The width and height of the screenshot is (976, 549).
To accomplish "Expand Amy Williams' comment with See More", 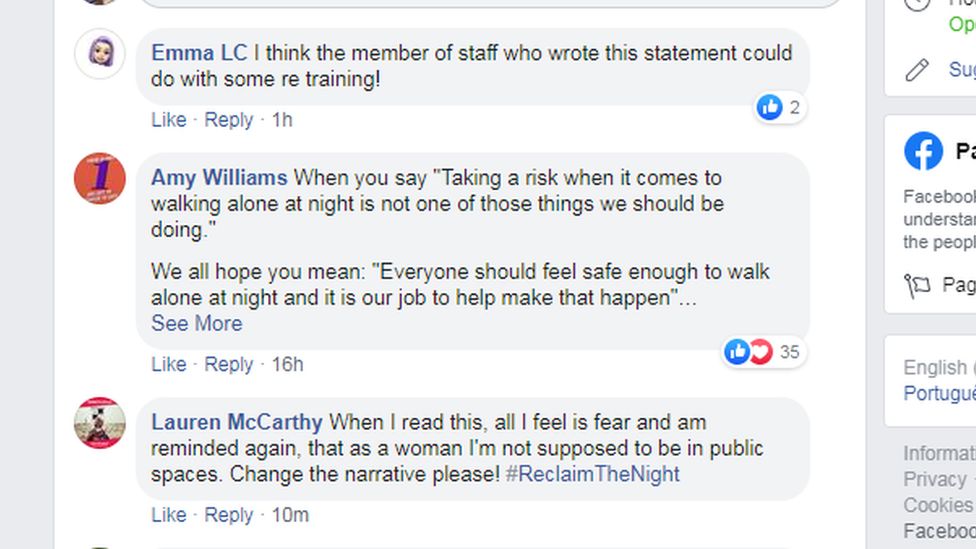I will tap(196, 324).
